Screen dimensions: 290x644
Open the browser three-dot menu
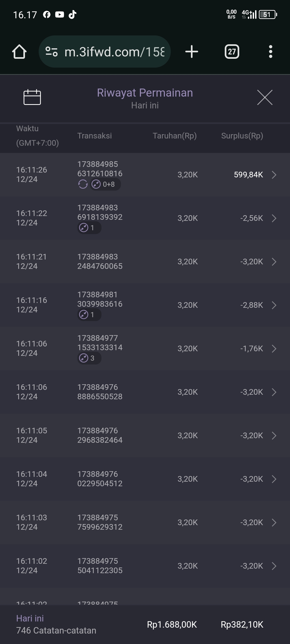click(x=270, y=52)
